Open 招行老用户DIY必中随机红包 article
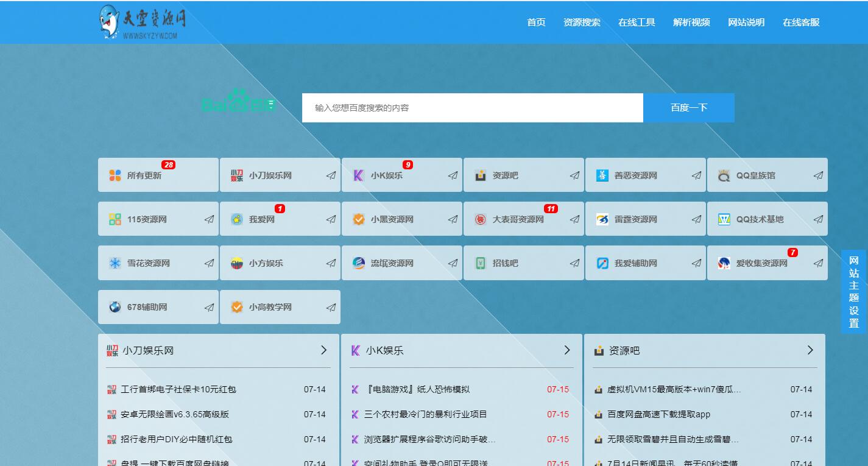Viewport: 868px width, 466px height. click(x=177, y=439)
